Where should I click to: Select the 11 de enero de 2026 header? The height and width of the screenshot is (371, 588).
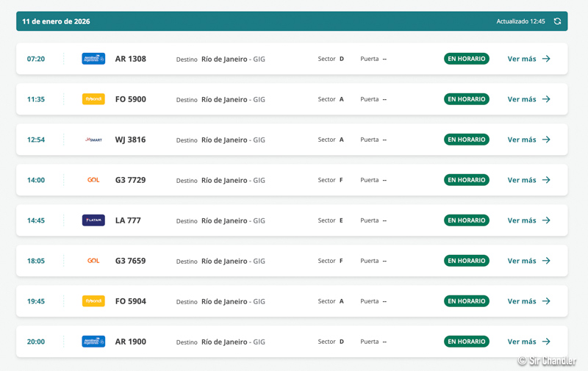pos(56,21)
